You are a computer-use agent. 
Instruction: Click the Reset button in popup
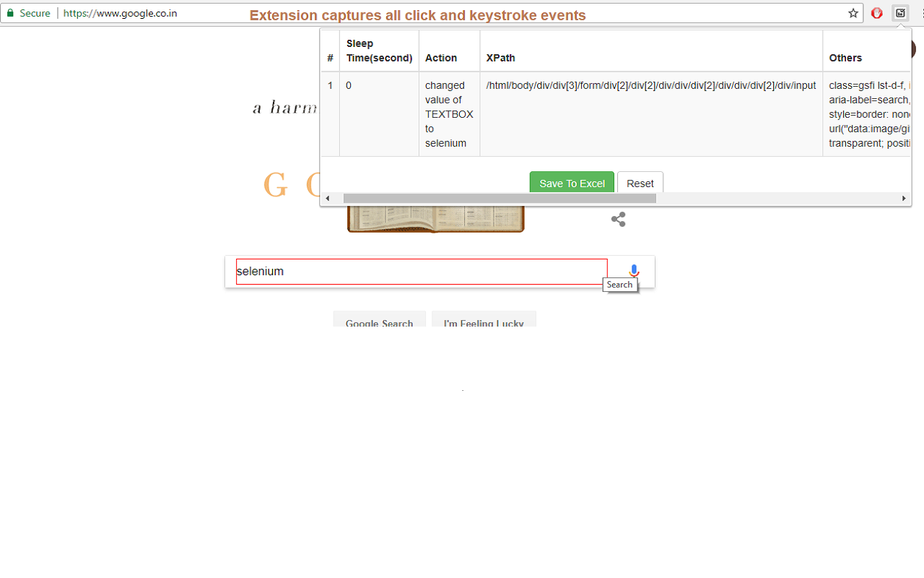(x=640, y=183)
